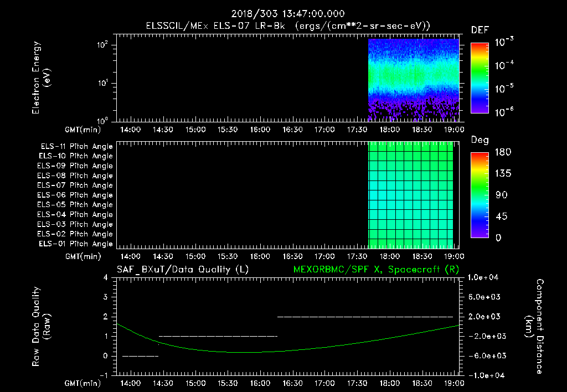Click the dashed data quality line at level 0
567x392 pixels.
tap(140, 356)
